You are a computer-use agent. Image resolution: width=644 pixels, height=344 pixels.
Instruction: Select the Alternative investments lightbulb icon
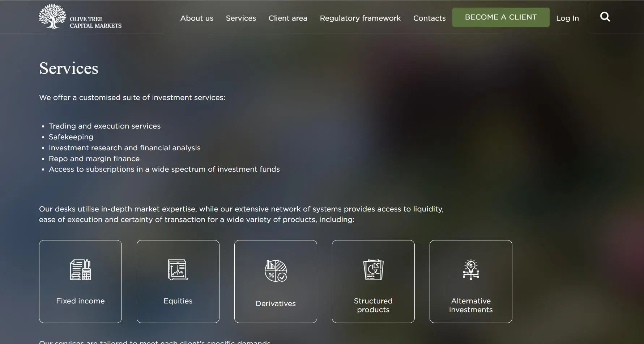tap(471, 270)
